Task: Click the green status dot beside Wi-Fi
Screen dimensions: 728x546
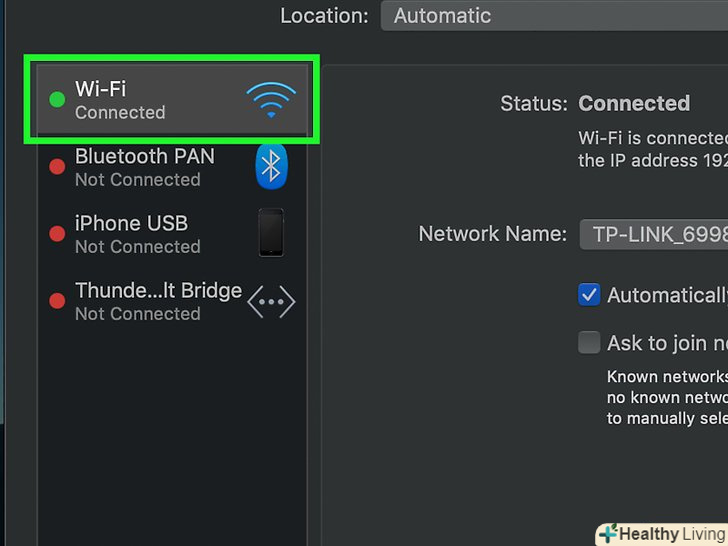Action: (57, 99)
